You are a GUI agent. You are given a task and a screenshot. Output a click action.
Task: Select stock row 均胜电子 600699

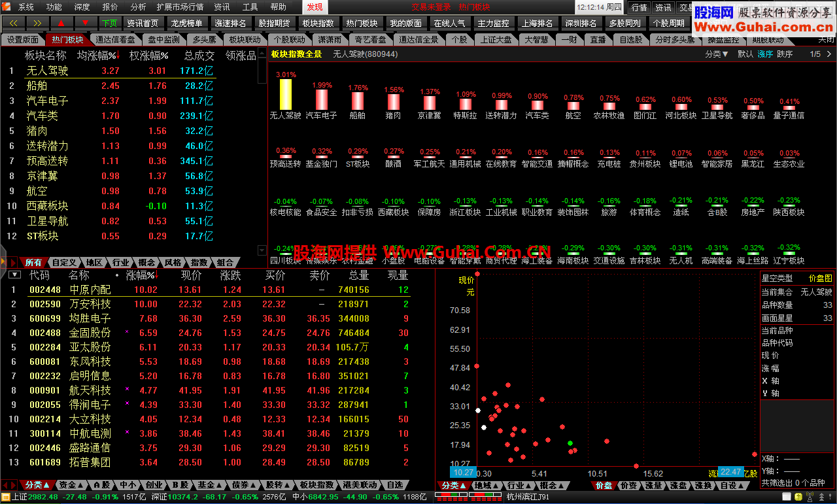tap(209, 318)
